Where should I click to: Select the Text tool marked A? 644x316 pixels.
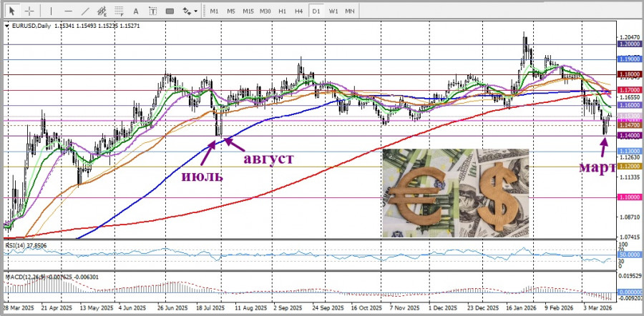(x=137, y=11)
